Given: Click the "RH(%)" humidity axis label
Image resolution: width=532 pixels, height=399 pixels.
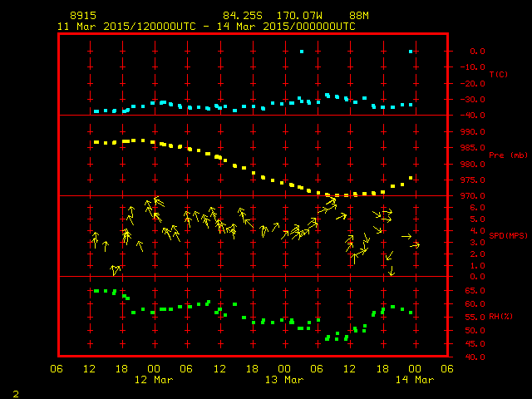Looking at the screenshot, I should coord(500,316).
